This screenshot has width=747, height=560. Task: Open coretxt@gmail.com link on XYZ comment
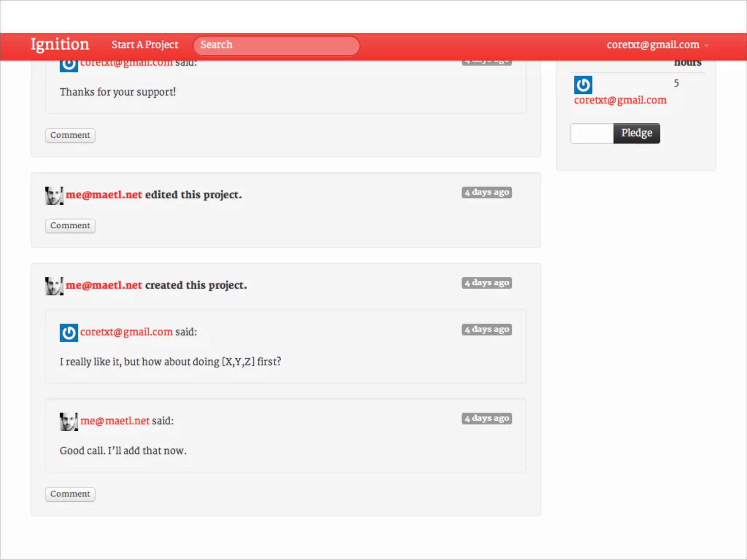click(126, 332)
